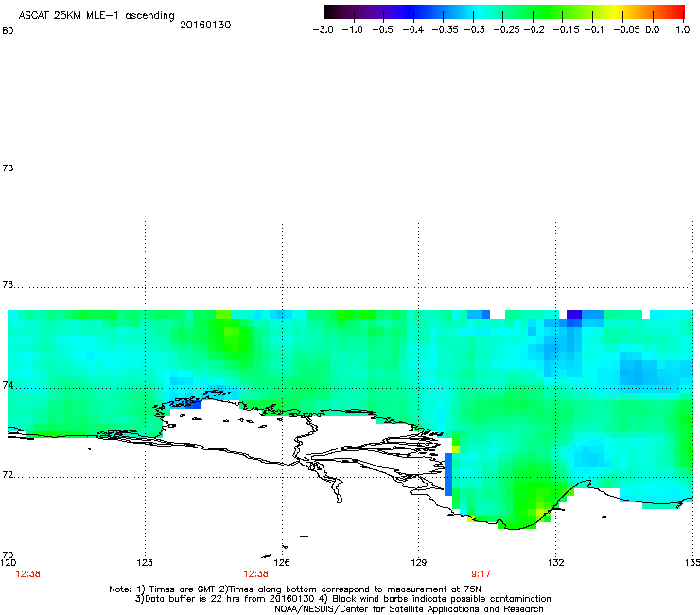
Task: Click the red '12:38' time under longitude 126
Action: click(x=255, y=574)
